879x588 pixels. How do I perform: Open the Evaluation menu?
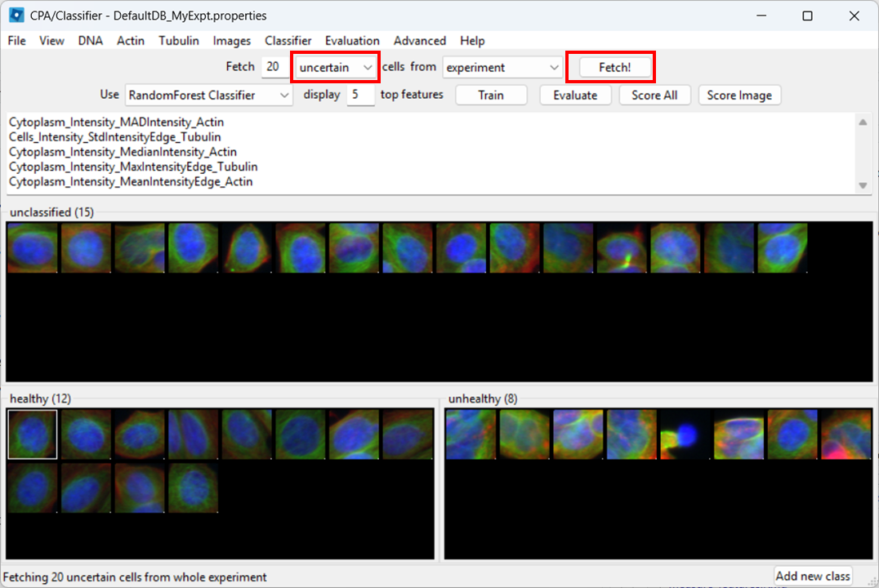tap(351, 40)
